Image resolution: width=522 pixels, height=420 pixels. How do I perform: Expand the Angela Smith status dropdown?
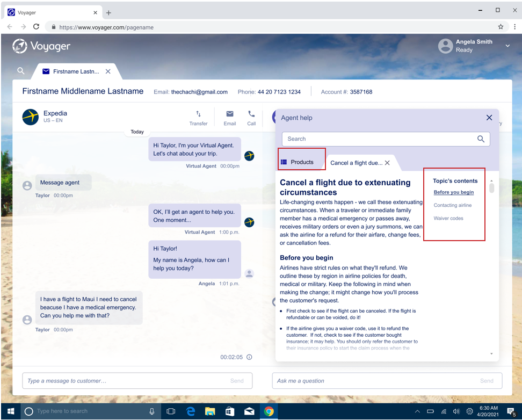click(x=508, y=46)
